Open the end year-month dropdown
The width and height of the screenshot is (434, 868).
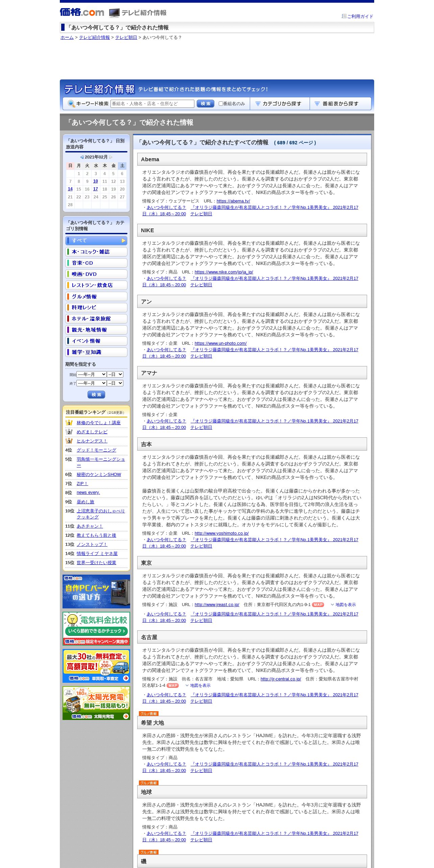coord(92,383)
